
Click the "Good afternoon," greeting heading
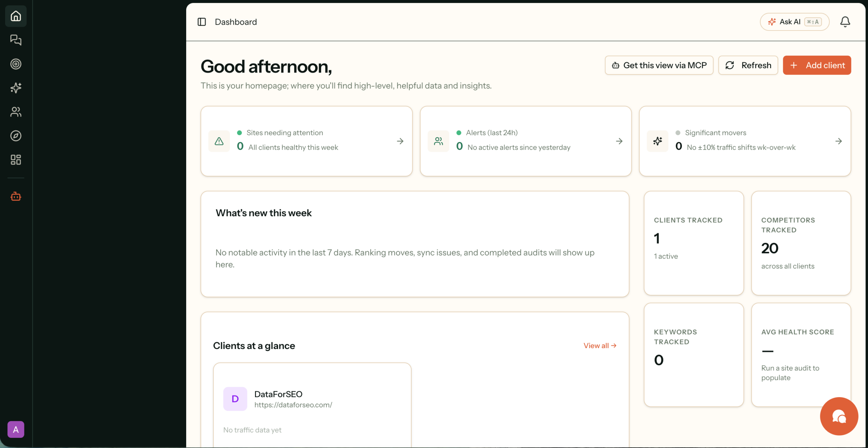pos(266,66)
